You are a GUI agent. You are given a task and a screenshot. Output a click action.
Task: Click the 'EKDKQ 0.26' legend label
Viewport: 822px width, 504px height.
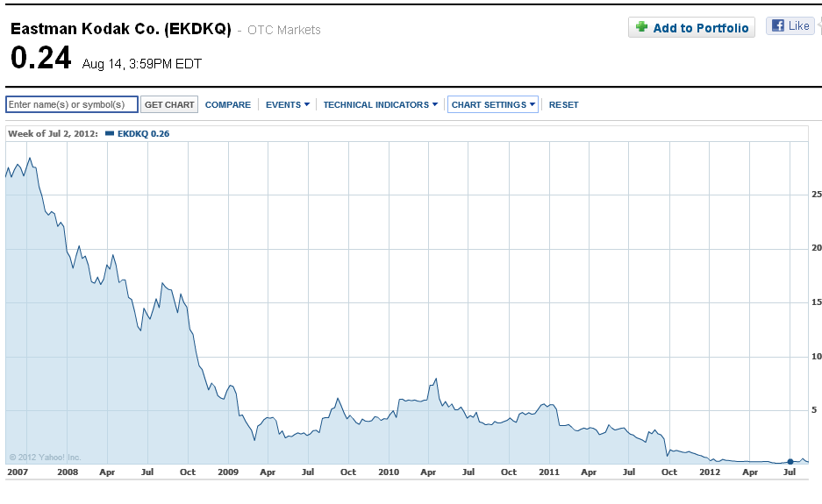click(x=143, y=133)
